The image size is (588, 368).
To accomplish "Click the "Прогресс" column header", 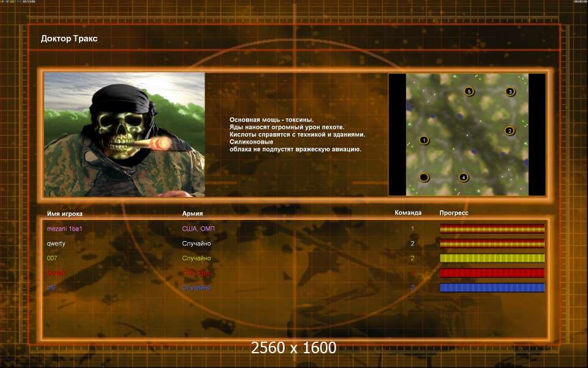I will click(454, 213).
